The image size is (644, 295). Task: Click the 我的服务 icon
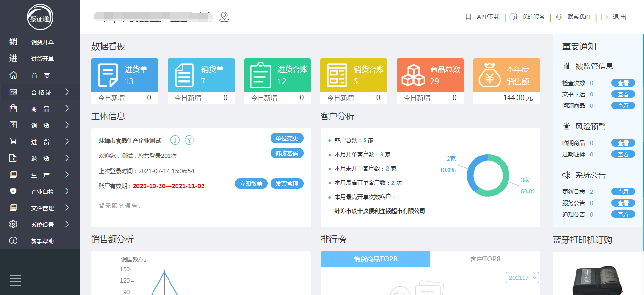[514, 17]
